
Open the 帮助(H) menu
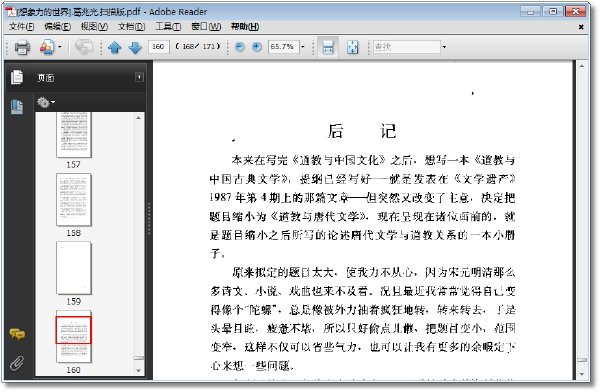[x=245, y=26]
